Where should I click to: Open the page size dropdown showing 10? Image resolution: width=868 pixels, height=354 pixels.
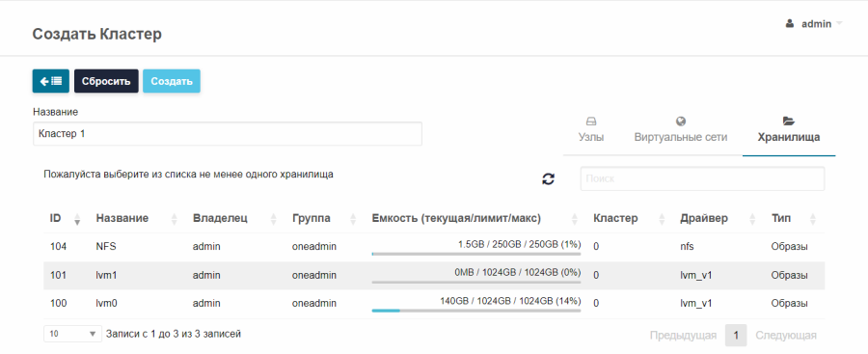[72, 334]
